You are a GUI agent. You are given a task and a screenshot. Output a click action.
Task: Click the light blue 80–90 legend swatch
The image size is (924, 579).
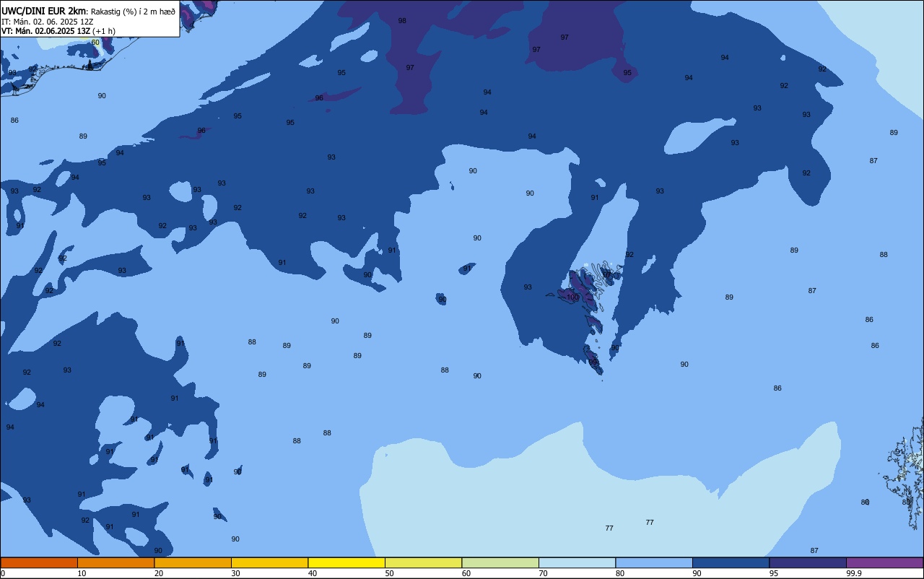point(654,562)
